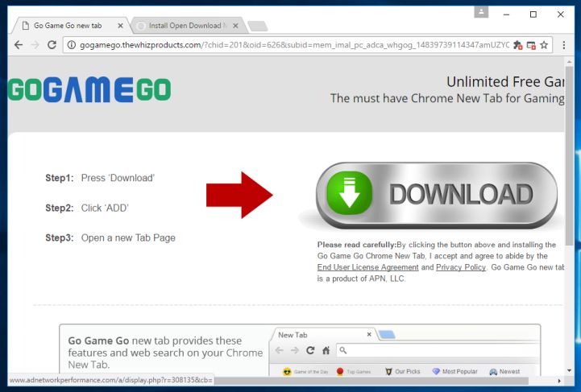Click the scroll up arrow of vertical scrollbar
Screen dimensions: 581x392
point(569,61)
